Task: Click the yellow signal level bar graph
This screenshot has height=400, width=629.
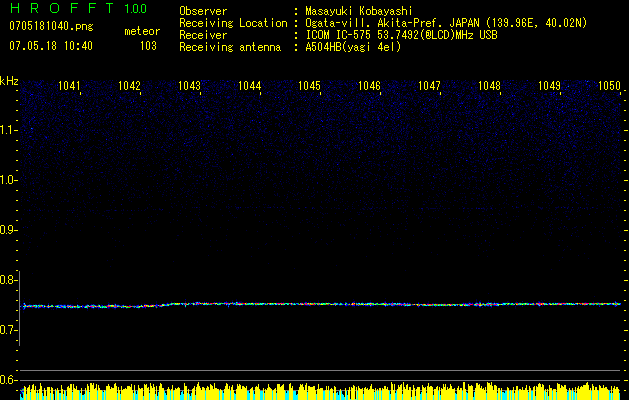Action: [321, 391]
